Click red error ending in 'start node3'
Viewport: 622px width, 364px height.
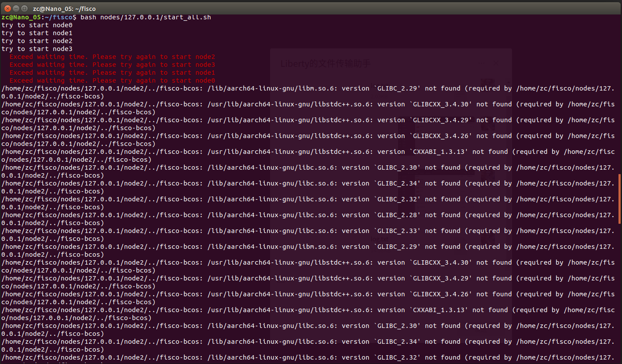112,65
